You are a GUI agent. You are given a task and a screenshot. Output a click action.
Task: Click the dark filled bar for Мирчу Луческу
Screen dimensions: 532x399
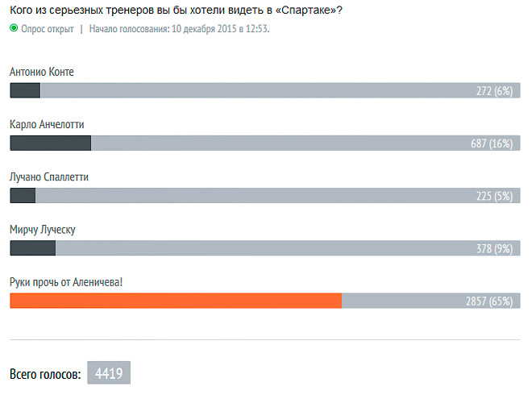(x=33, y=248)
